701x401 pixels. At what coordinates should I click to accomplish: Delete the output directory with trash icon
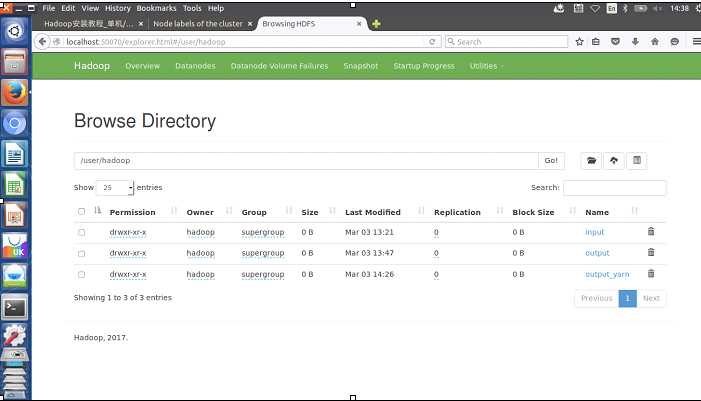click(x=651, y=253)
